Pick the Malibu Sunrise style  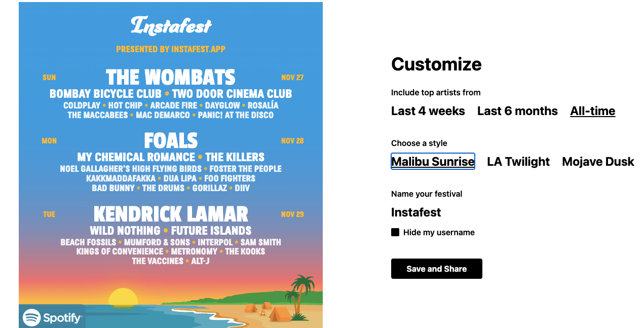(433, 161)
